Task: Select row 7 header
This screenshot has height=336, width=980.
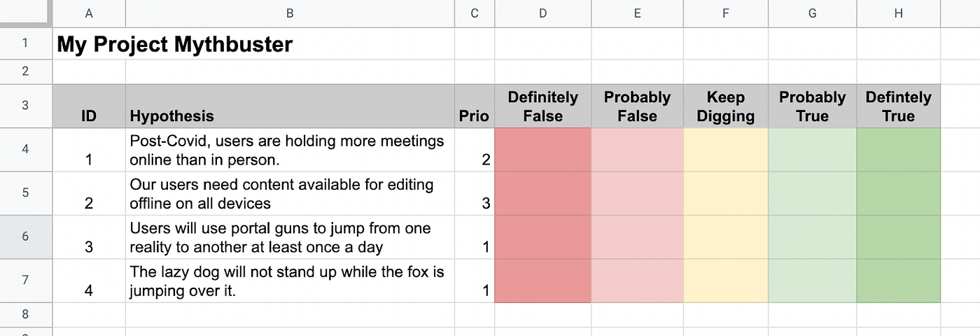Action: [x=26, y=281]
